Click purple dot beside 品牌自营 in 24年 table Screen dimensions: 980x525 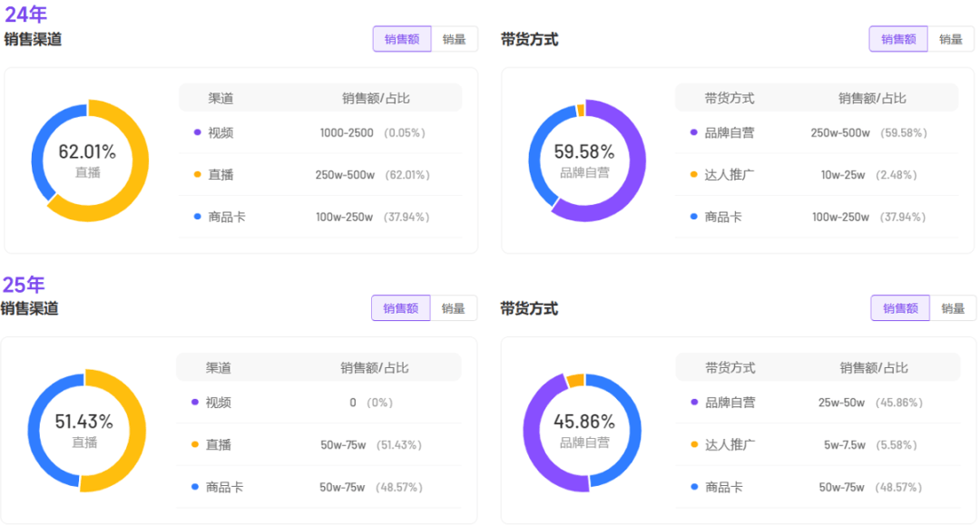[694, 132]
